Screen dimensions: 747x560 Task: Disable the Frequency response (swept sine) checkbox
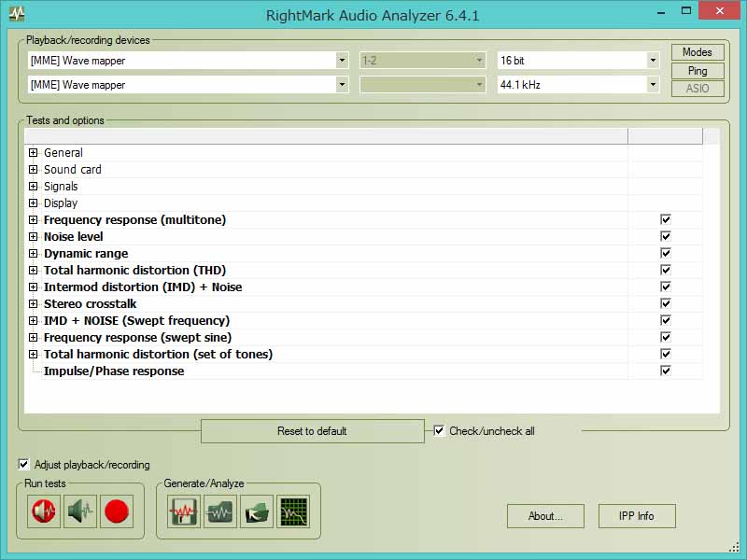coord(666,337)
